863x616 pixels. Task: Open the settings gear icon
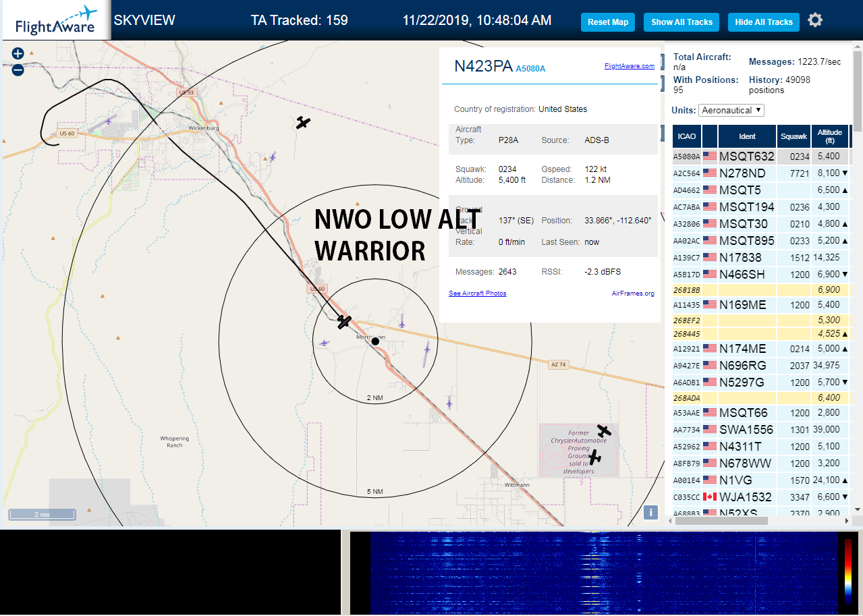click(x=815, y=20)
